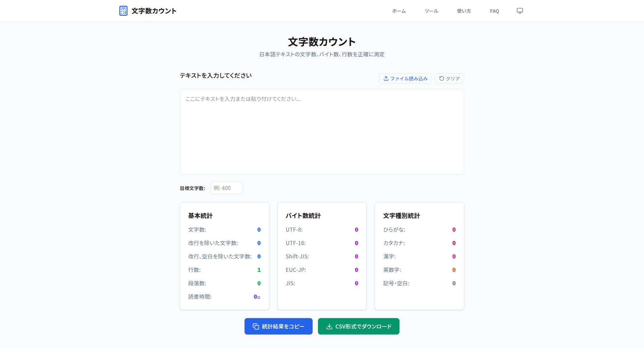The image size is (644, 362).
Task: Open the FAQ link
Action: (x=494, y=11)
